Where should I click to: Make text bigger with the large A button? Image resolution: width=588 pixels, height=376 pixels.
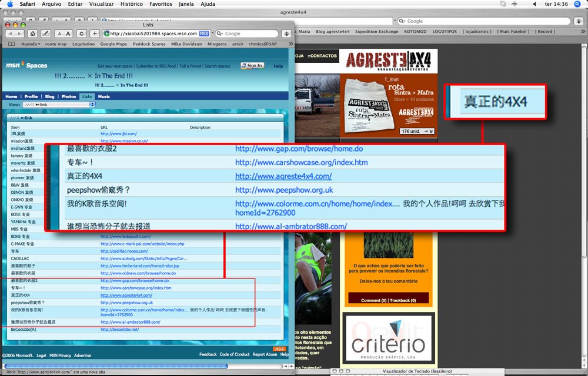tap(68, 33)
